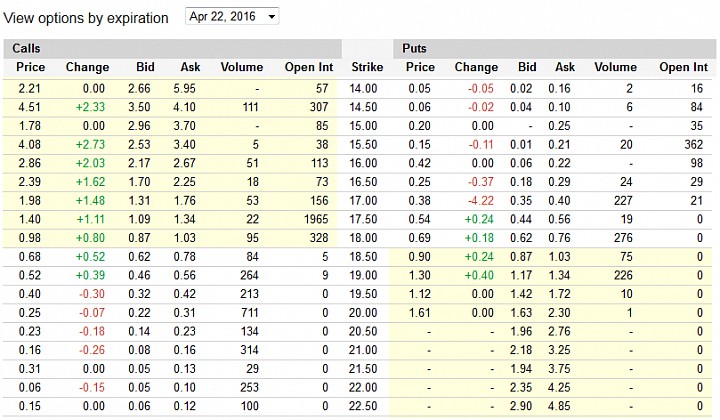Click the call volume 314

249,350
